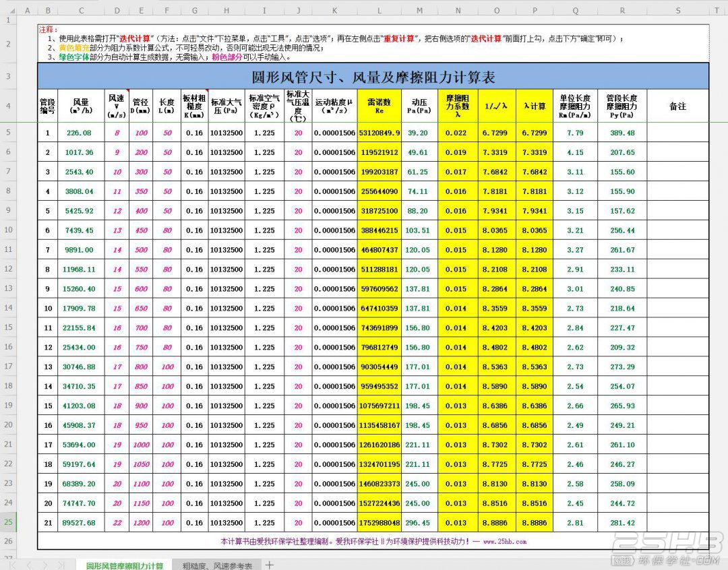Select the title 圆形风管尺寸、风量及摩擦阻力计算表
Screen dimensions: 728x570
[x=373, y=76]
